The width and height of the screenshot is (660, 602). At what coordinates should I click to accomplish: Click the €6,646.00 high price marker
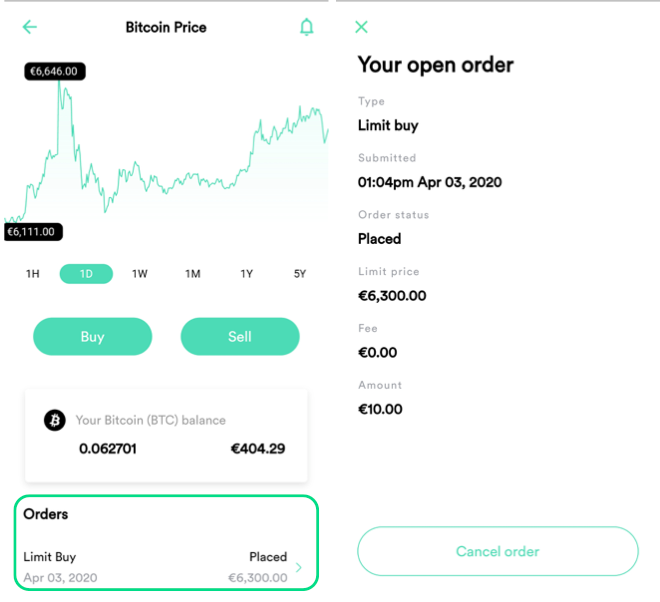tap(55, 71)
